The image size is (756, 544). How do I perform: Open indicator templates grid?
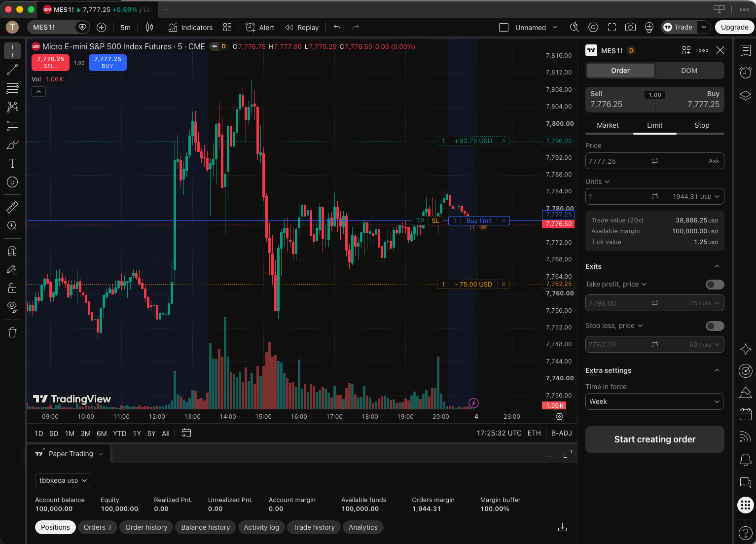pyautogui.click(x=227, y=27)
